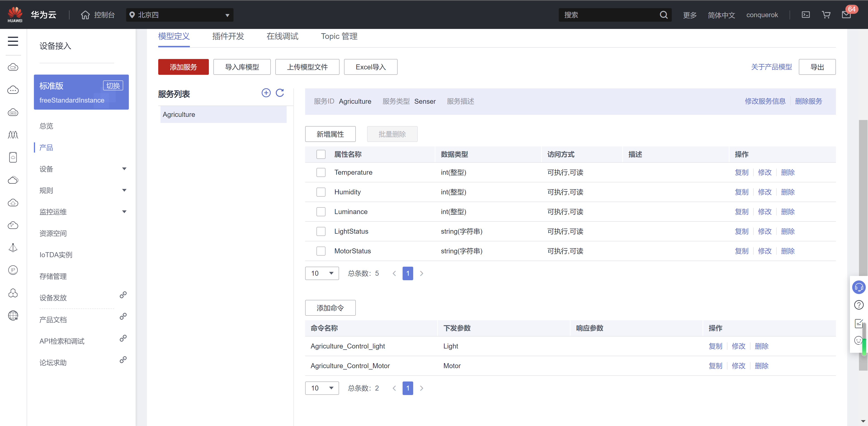The image size is (868, 426).
Task: Launch the cloud shell terminal icon
Action: tap(806, 15)
